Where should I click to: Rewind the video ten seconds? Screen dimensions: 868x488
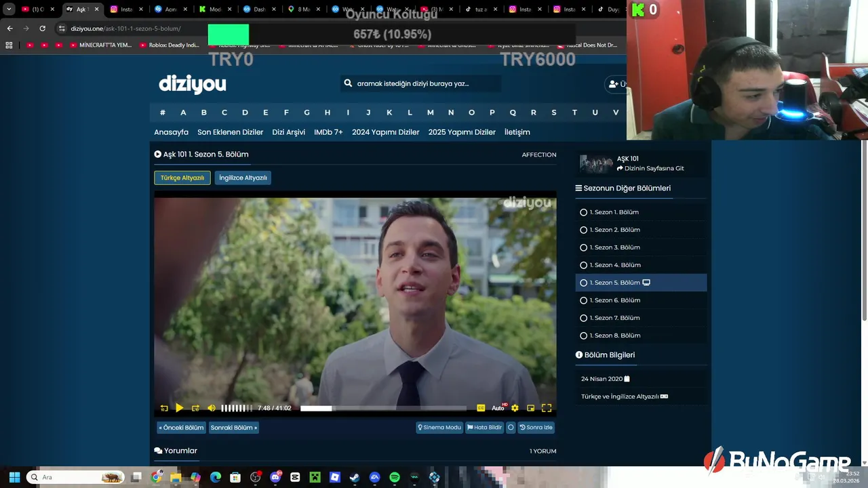164,408
